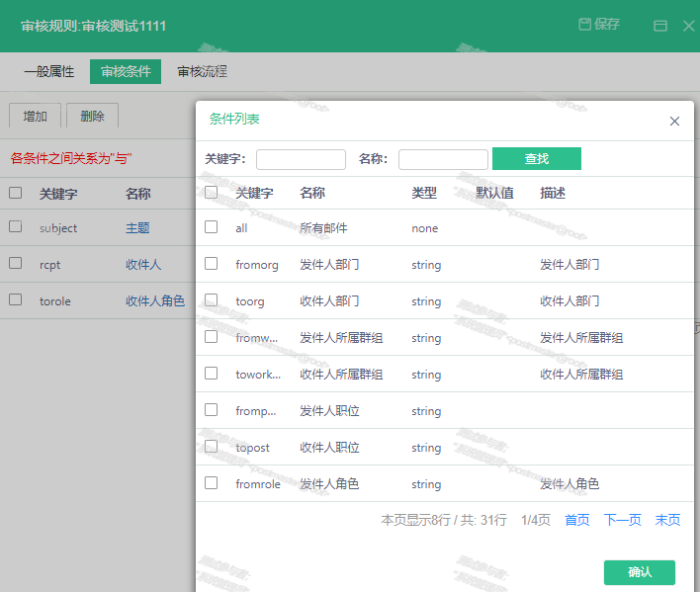The height and width of the screenshot is (592, 700).
Task: Open the 审核流程 tab
Action: click(x=202, y=71)
